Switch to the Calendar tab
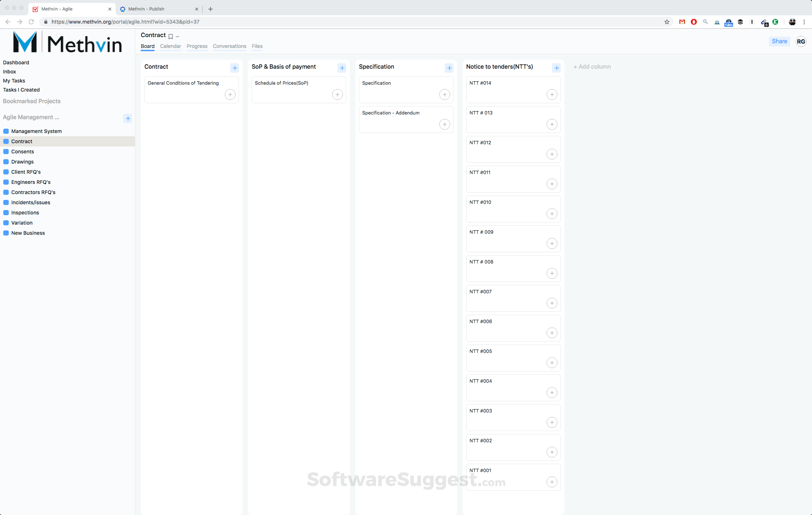812x515 pixels. click(x=170, y=46)
